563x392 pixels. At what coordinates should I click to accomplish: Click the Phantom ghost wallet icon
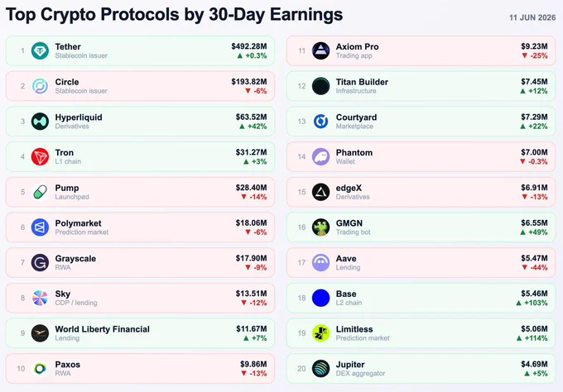pyautogui.click(x=320, y=157)
